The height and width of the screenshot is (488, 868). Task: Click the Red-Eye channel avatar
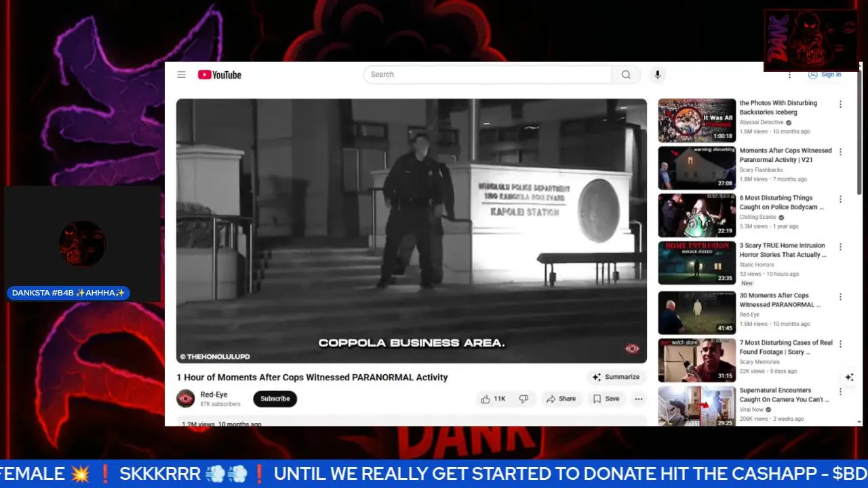pyautogui.click(x=186, y=399)
